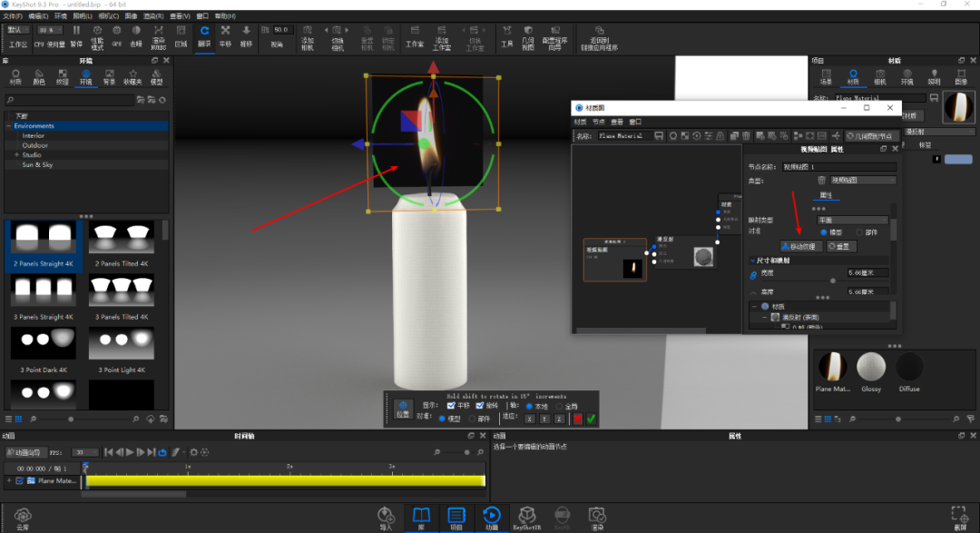Open KeyShotXR icon in bottom bar
This screenshot has width=980, height=533.
point(527,518)
